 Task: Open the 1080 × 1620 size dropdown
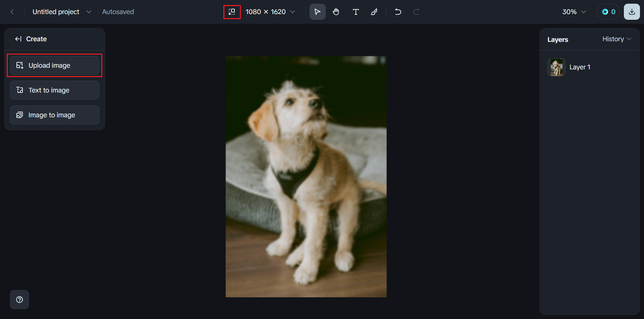[x=270, y=12]
